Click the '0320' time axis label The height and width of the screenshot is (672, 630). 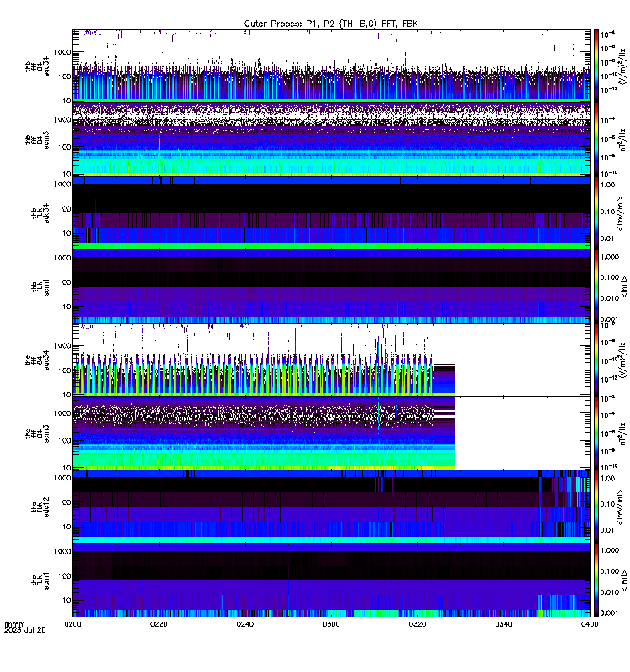tap(417, 624)
